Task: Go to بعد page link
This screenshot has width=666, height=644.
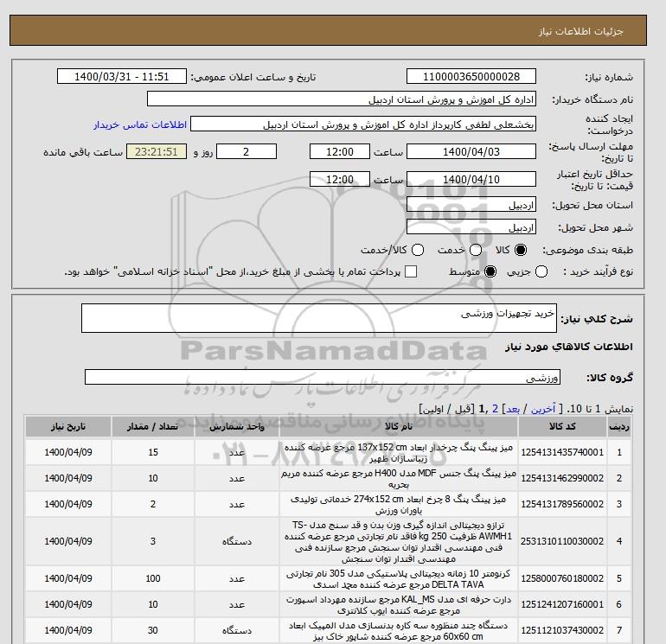Action: (x=513, y=409)
